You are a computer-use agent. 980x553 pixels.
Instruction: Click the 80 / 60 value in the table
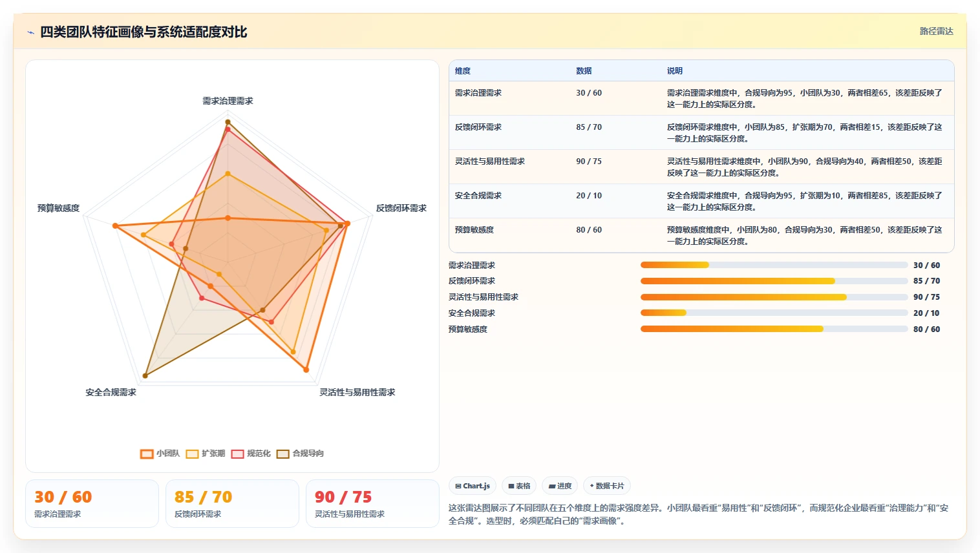(589, 230)
